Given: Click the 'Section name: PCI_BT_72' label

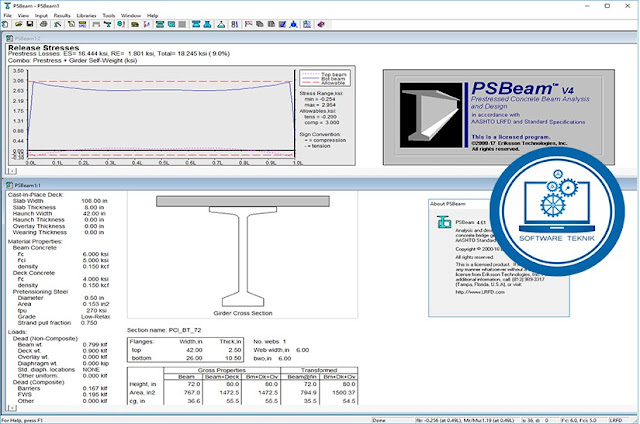Looking at the screenshot, I should pos(164,330).
